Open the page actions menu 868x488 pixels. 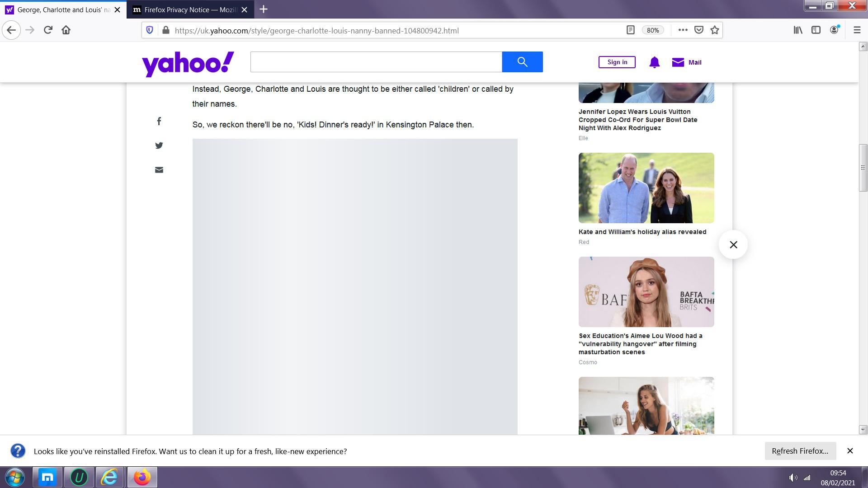pos(683,30)
